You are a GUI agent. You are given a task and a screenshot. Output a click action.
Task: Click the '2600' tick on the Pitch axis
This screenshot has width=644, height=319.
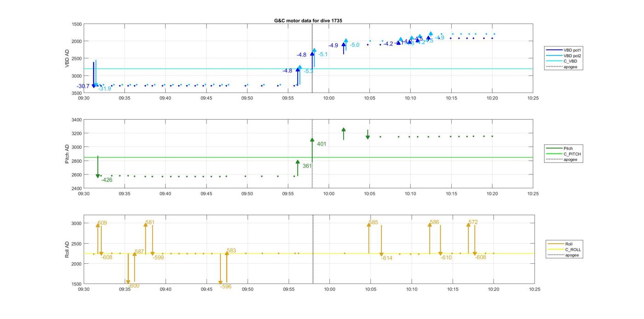(76, 175)
